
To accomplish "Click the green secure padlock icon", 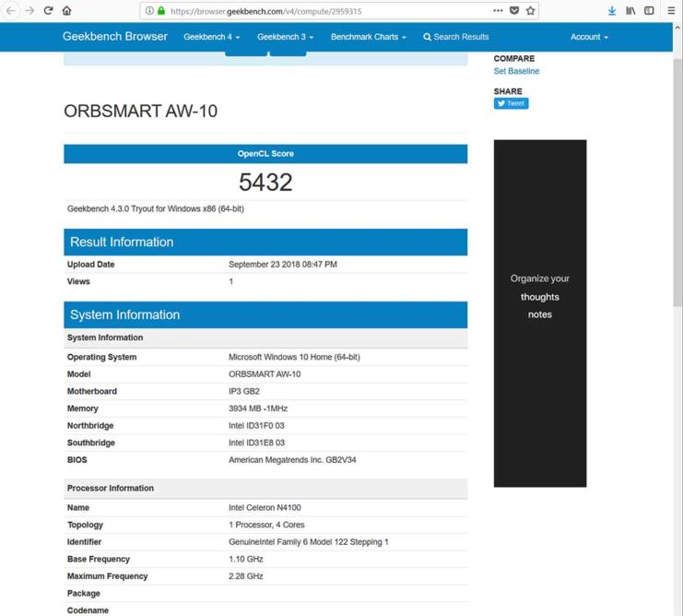I will point(161,11).
